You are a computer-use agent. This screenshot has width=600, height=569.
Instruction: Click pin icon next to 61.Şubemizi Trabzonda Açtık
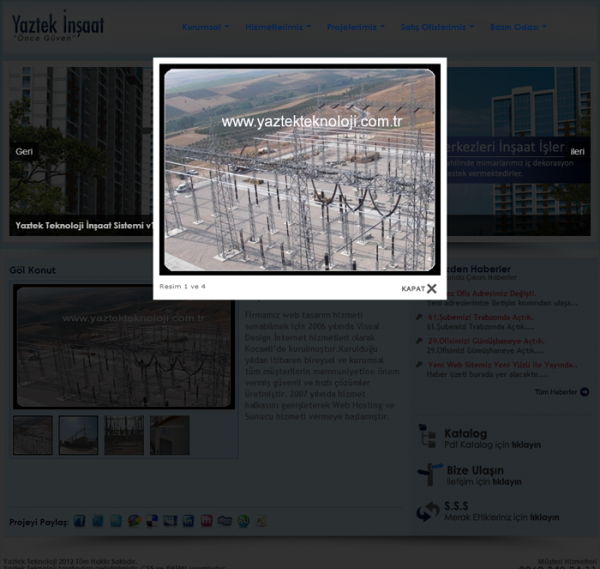[x=419, y=317]
